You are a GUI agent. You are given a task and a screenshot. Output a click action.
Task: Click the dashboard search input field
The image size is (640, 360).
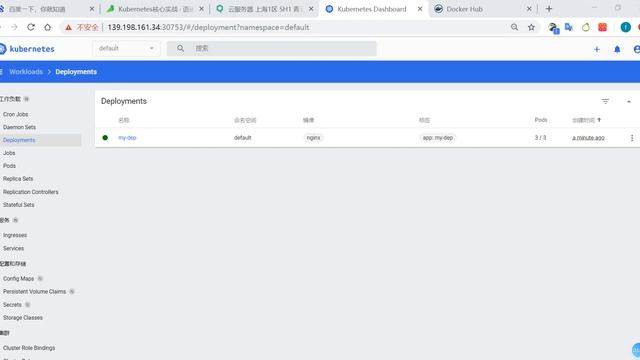coord(271,49)
